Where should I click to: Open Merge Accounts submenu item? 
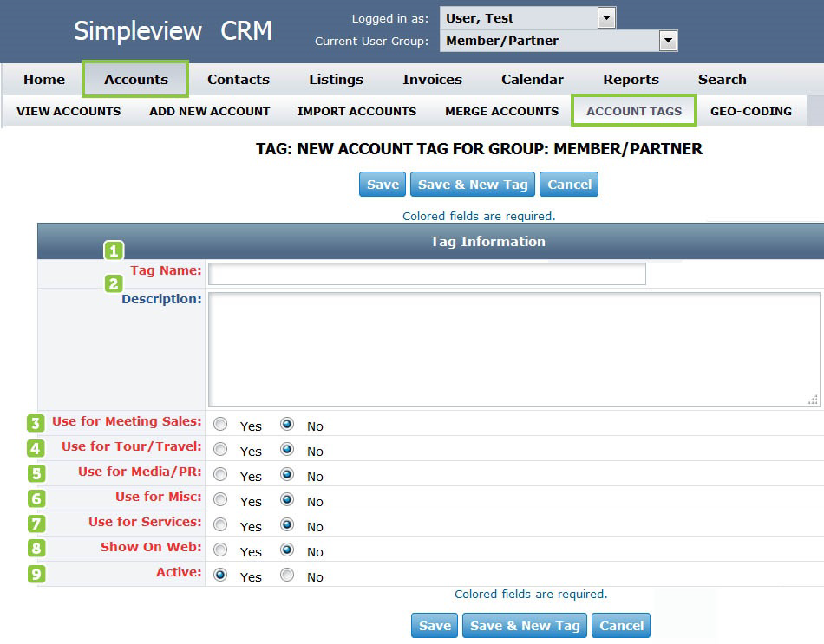pos(501,111)
